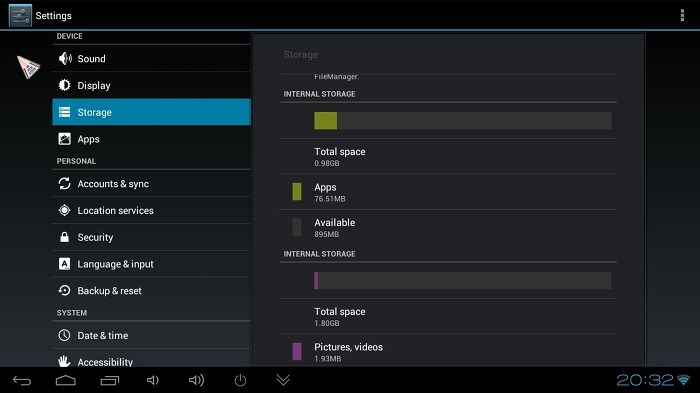700x393 pixels.
Task: Click the Date & time clock icon
Action: pyautogui.click(x=64, y=335)
